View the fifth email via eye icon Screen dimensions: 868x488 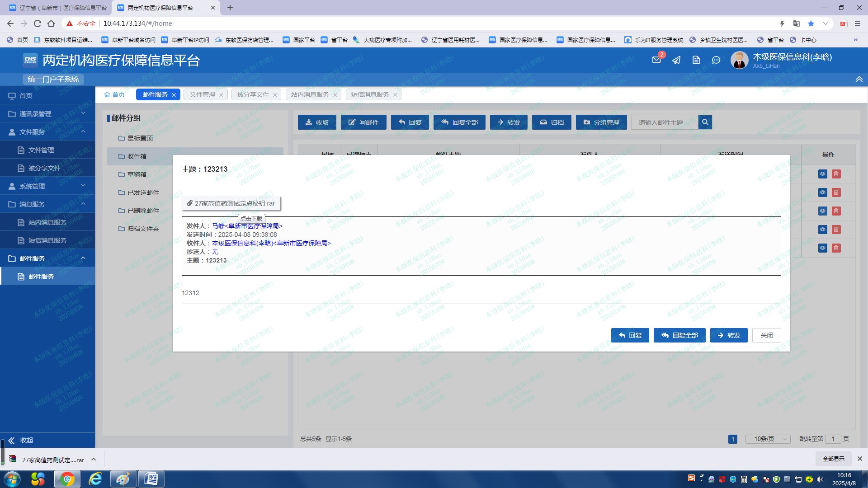point(823,248)
